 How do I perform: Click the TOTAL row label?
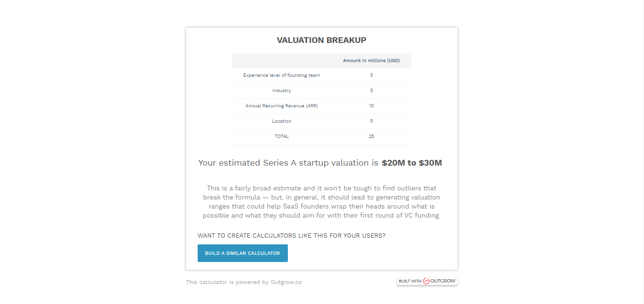point(282,136)
